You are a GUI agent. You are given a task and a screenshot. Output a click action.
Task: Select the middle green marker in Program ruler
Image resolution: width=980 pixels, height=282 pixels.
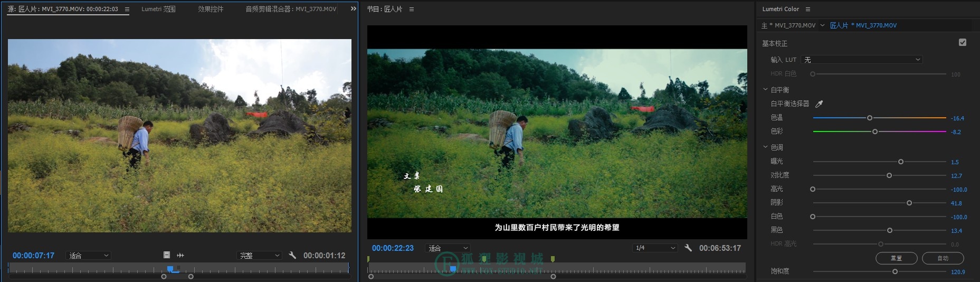click(x=484, y=259)
